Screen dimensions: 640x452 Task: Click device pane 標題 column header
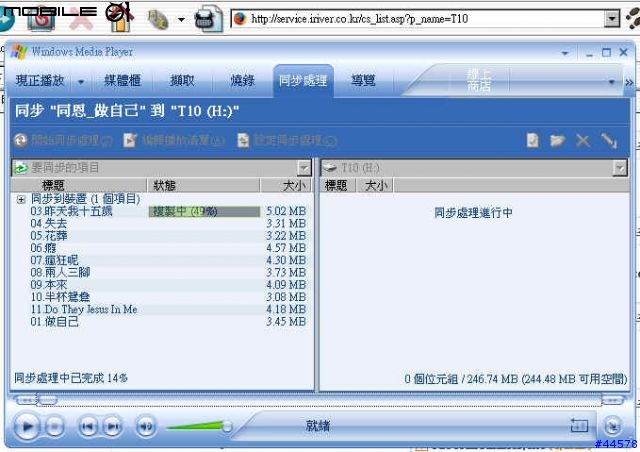point(337,185)
